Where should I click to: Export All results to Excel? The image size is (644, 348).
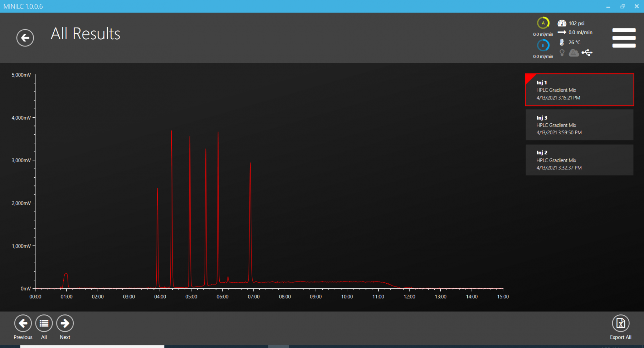coord(620,323)
